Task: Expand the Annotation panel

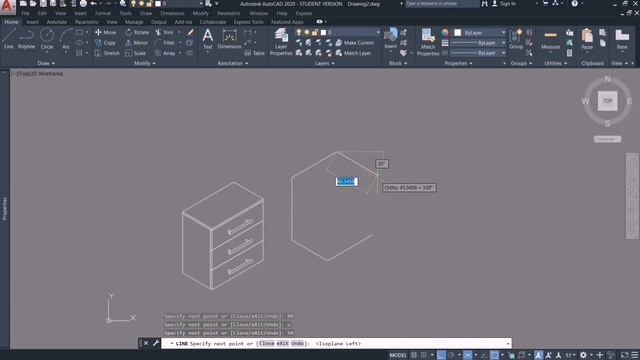Action: [x=233, y=63]
